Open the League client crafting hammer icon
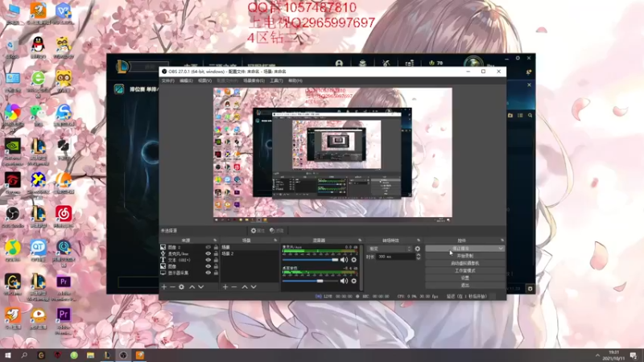Screen dimensions: 644x362 click(386, 64)
